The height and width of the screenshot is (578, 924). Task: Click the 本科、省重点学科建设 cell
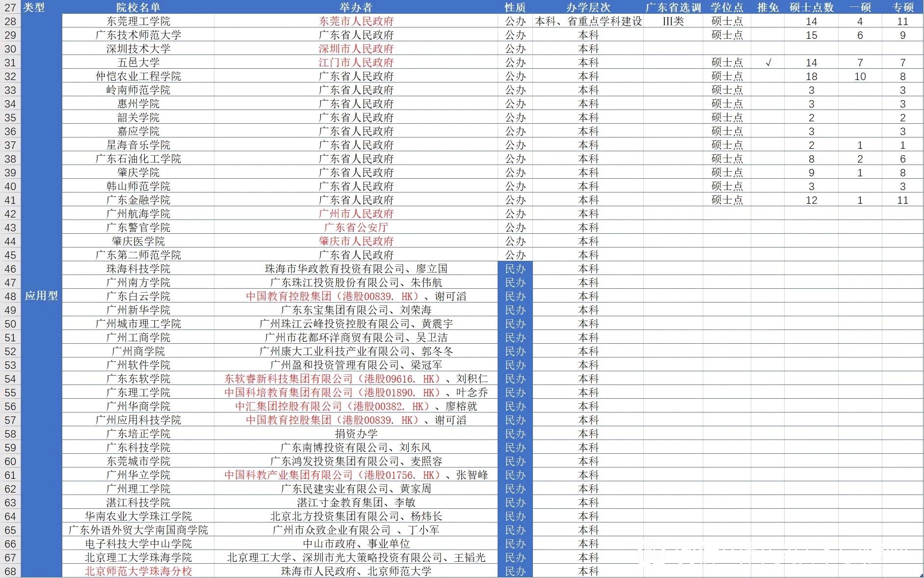[588, 21]
